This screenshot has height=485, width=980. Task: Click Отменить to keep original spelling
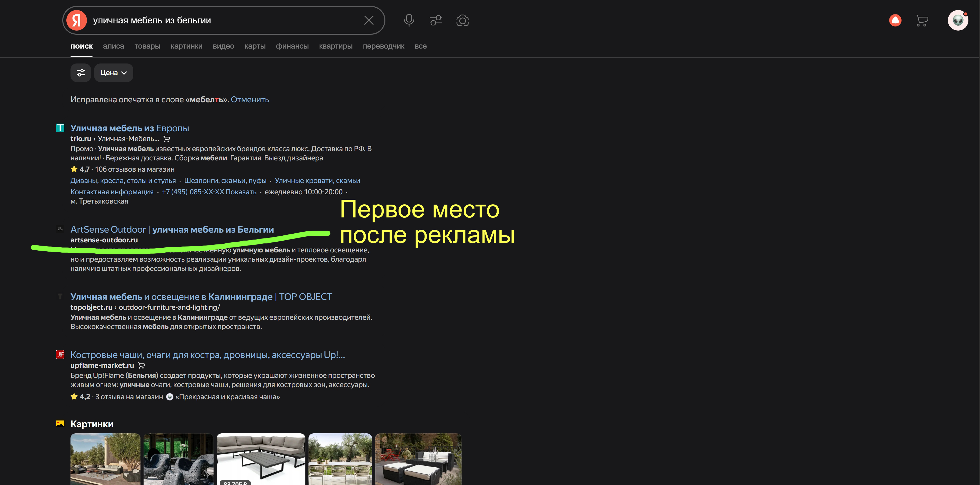250,99
